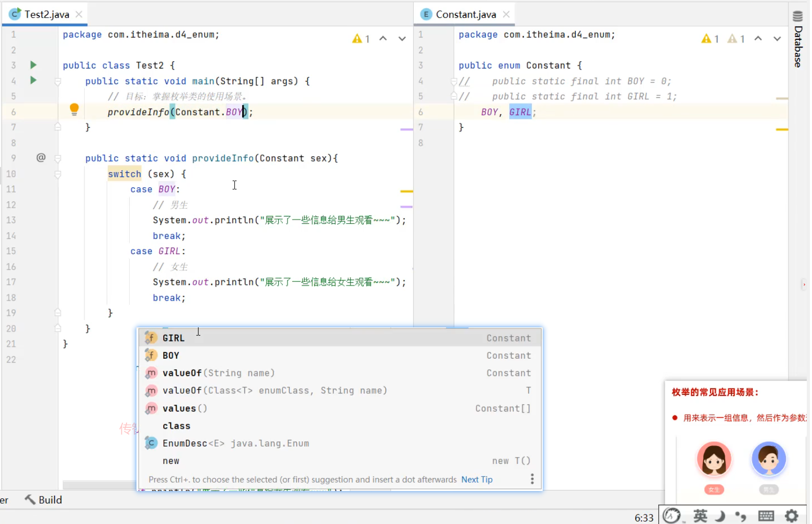Run Test2 class via gutter arrow
The image size is (812, 524).
tap(33, 65)
